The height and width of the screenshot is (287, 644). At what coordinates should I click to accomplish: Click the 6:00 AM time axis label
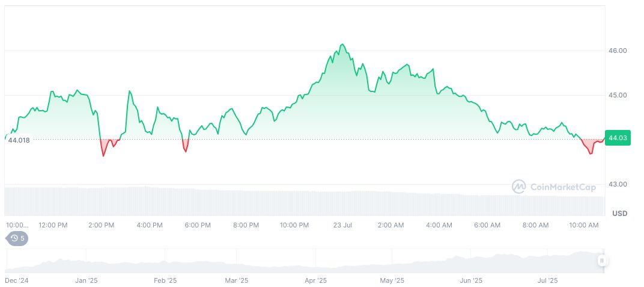pos(487,225)
